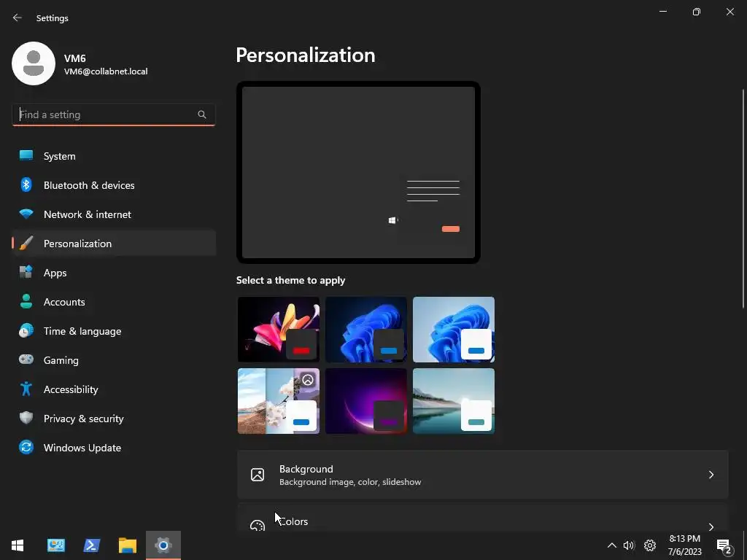Open Privacy & security settings

click(113, 418)
